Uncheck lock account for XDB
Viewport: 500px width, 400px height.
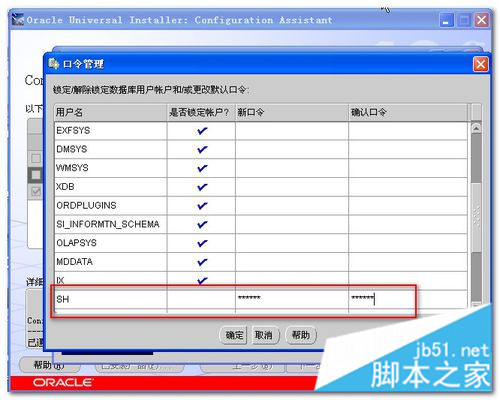(202, 187)
